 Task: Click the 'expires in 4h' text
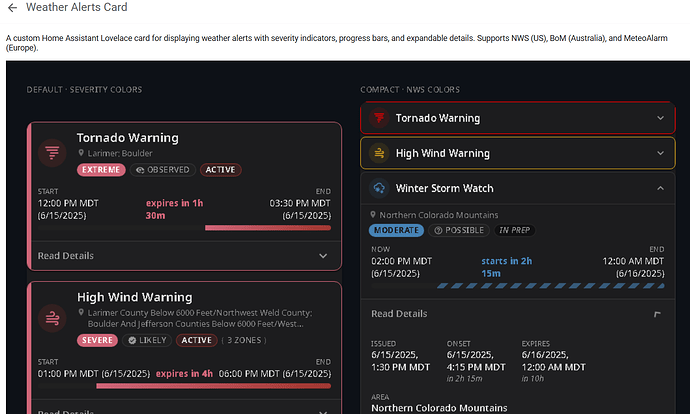[184, 374]
